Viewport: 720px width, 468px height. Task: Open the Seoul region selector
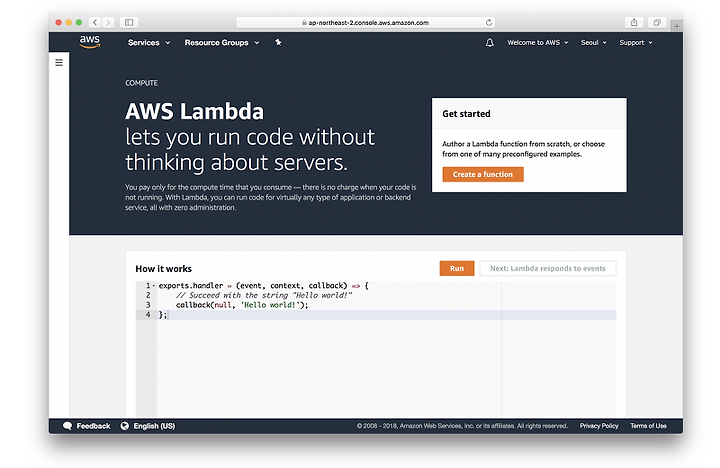point(593,43)
